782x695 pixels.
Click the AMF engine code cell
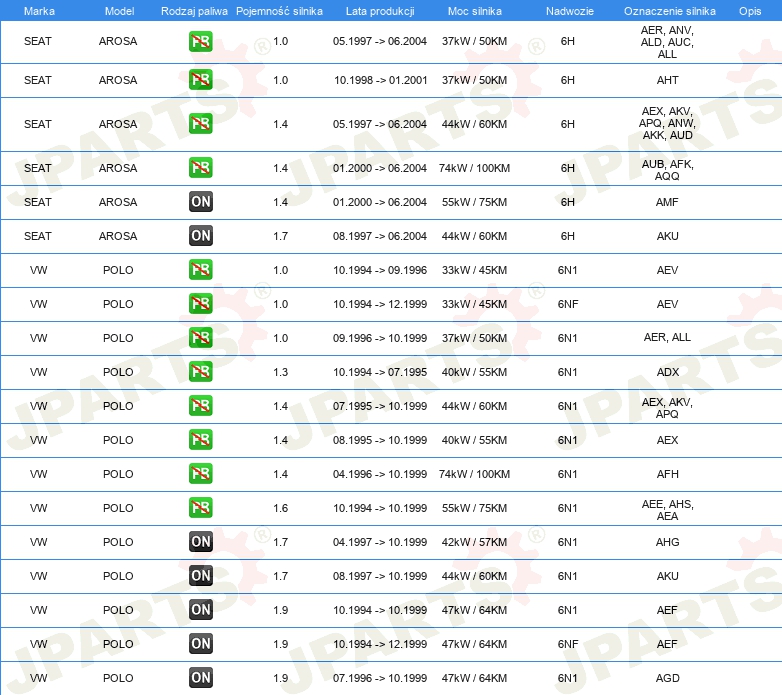click(667, 202)
